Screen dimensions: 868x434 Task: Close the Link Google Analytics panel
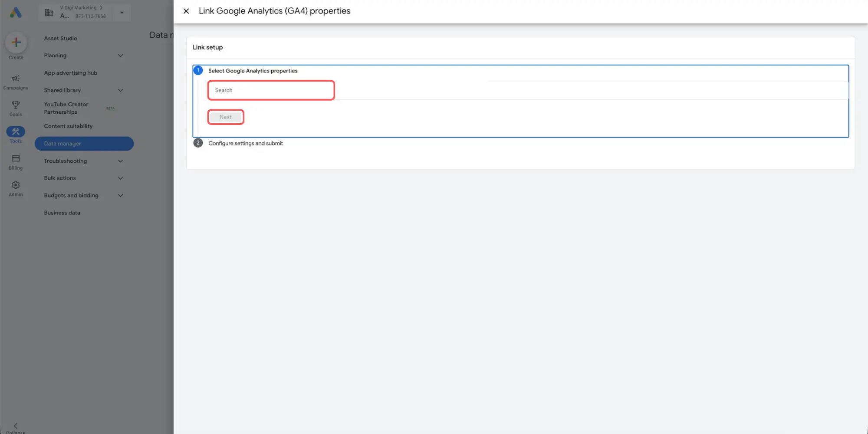click(186, 11)
